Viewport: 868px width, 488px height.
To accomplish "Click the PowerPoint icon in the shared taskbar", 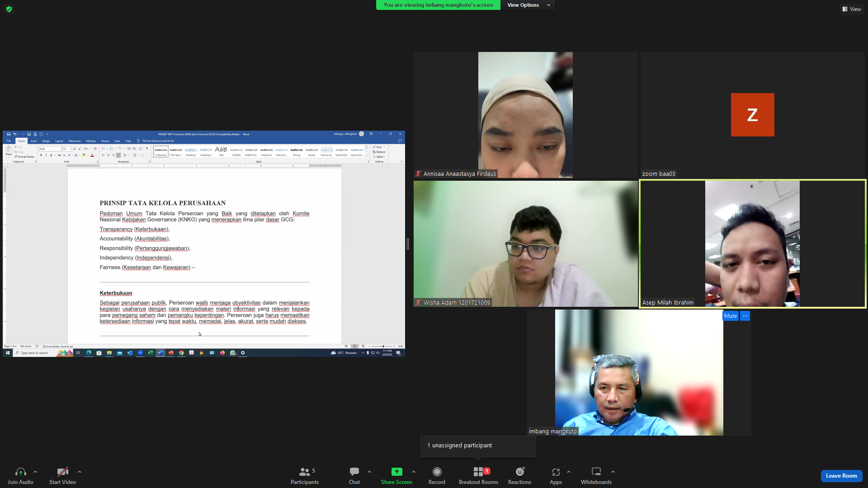I will tap(171, 353).
